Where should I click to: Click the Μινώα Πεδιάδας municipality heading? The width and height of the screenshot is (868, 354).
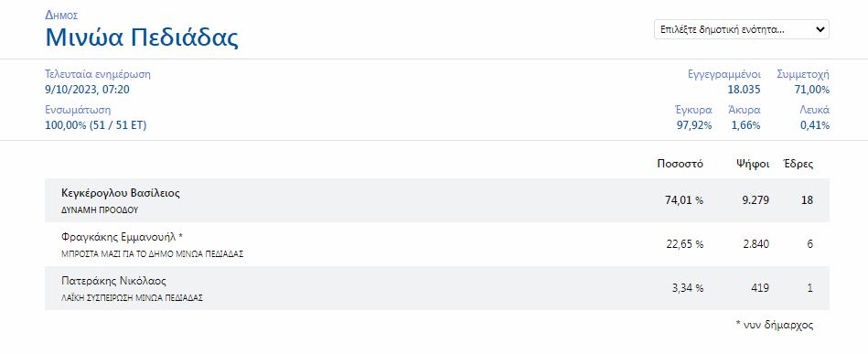142,38
